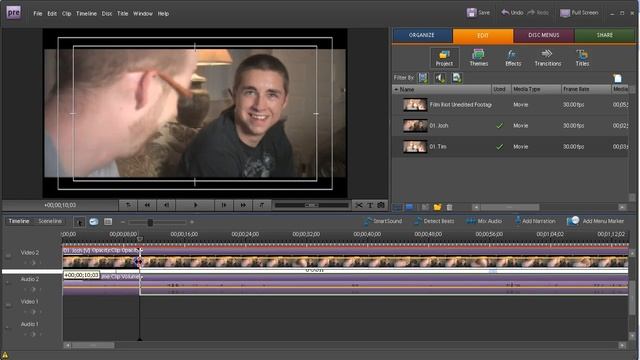Image resolution: width=640 pixels, height=360 pixels.
Task: Click the Save button
Action: pos(478,13)
